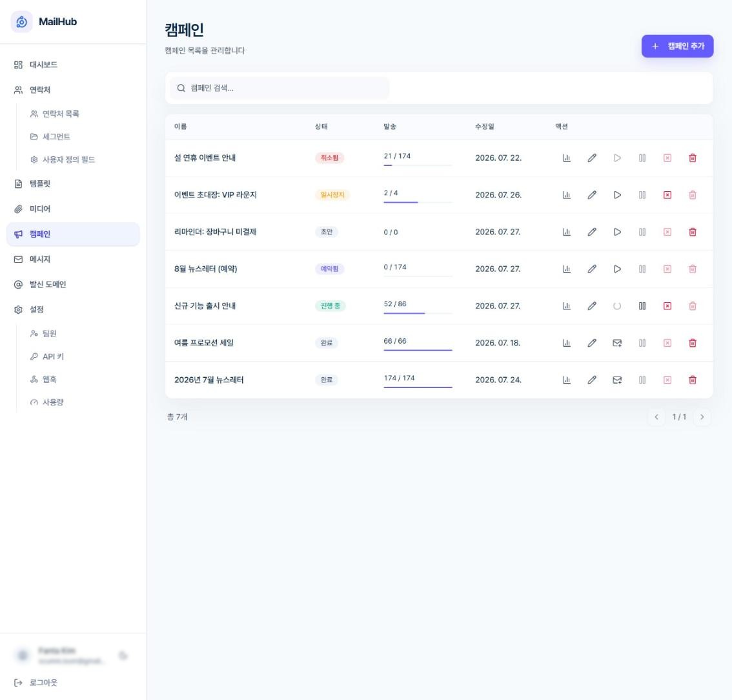Delete the 설 연휴 이벤트 안내 campaign

tap(693, 158)
